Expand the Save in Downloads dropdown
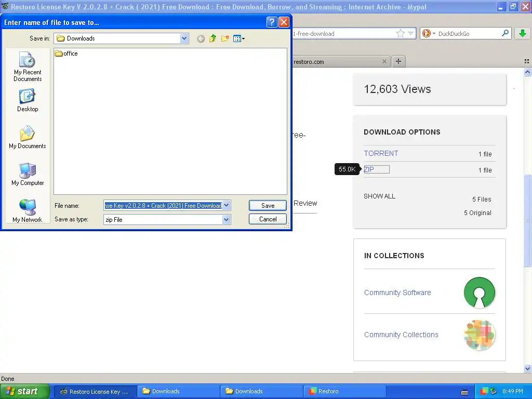 click(x=184, y=38)
